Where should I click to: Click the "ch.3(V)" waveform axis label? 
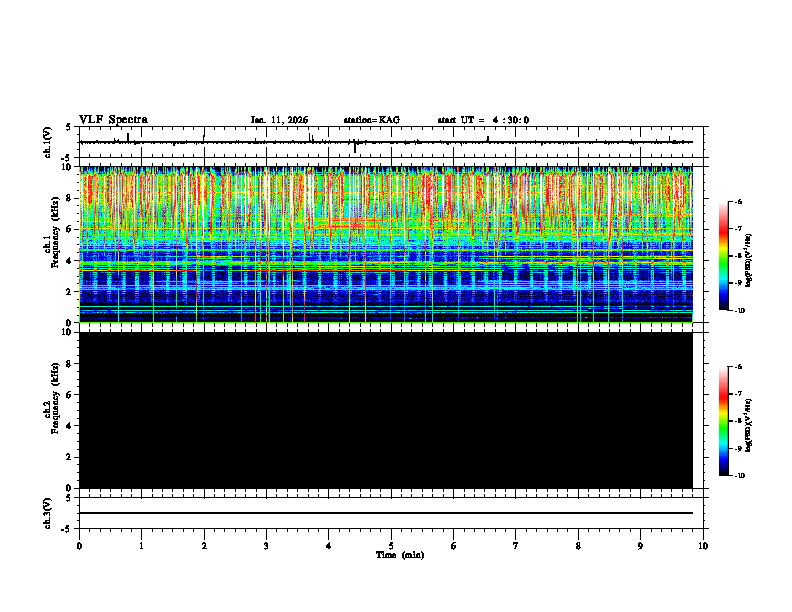coord(48,513)
